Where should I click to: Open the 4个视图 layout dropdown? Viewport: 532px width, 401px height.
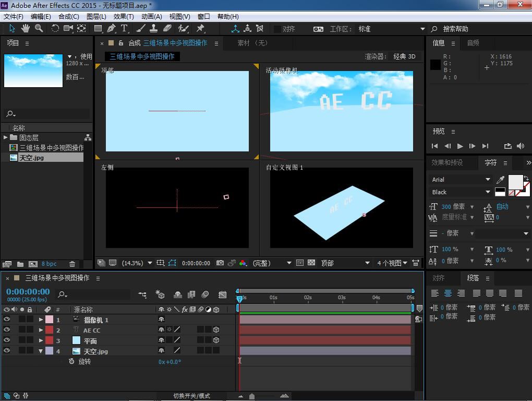[x=392, y=263]
